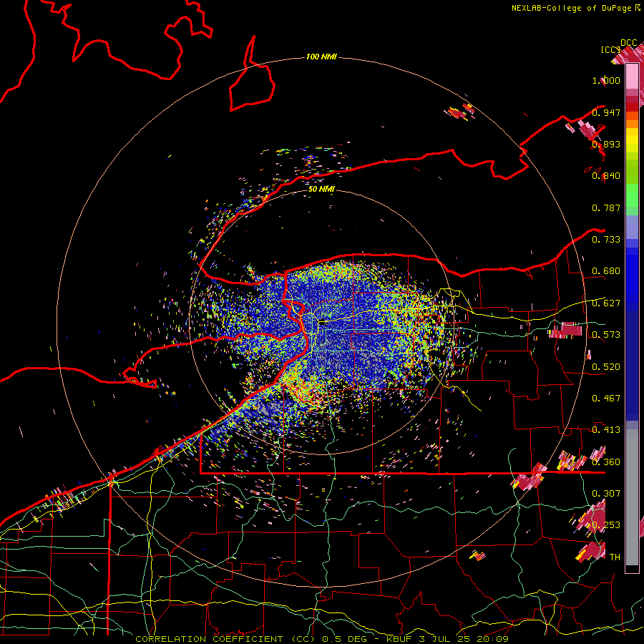Click the 0.307 legend value
The height and width of the screenshot is (644, 644).
606,494
